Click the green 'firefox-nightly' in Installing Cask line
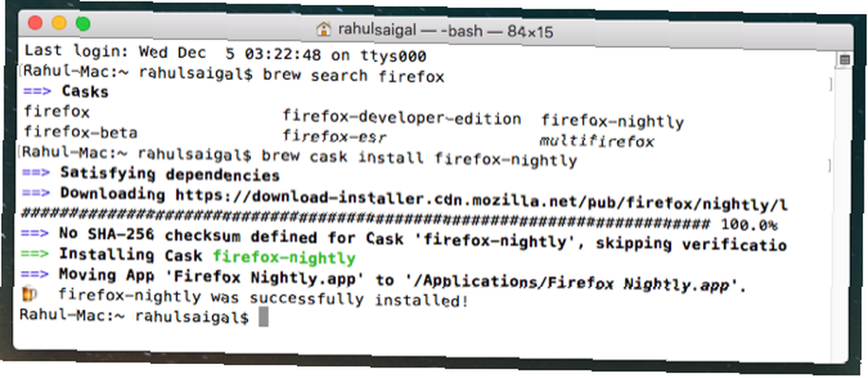868x378 pixels. pos(284,257)
